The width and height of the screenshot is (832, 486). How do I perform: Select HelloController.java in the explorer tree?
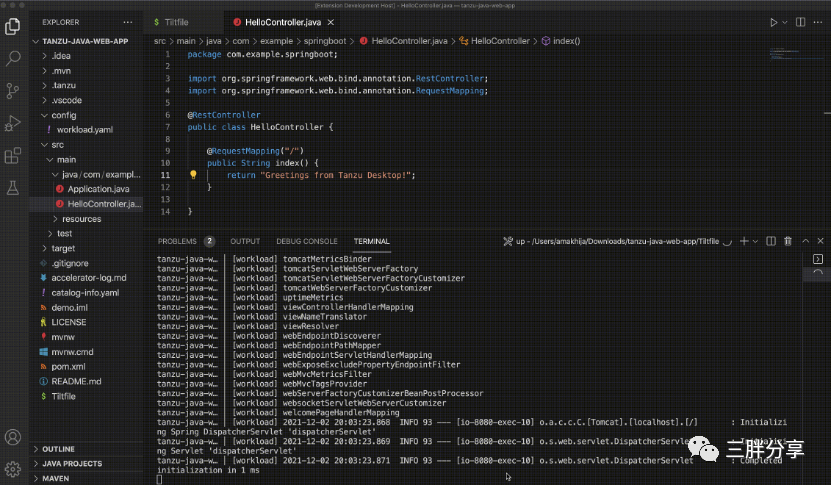[86, 204]
